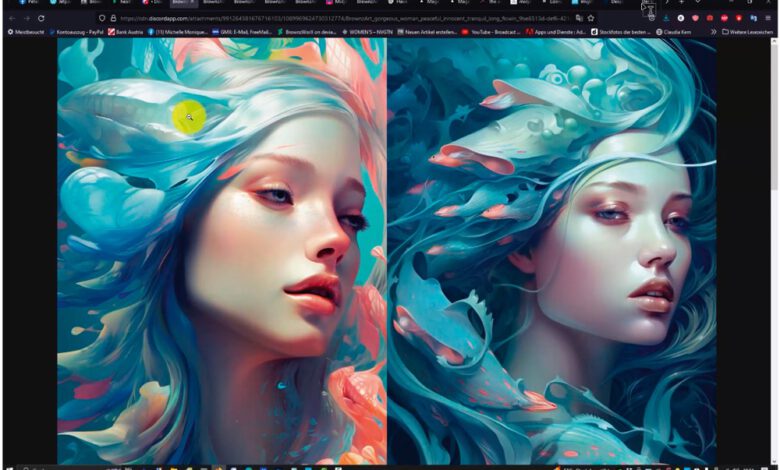The height and width of the screenshot is (470, 780).
Task: Open the Meistbesucht bookmarks folder
Action: tap(26, 32)
